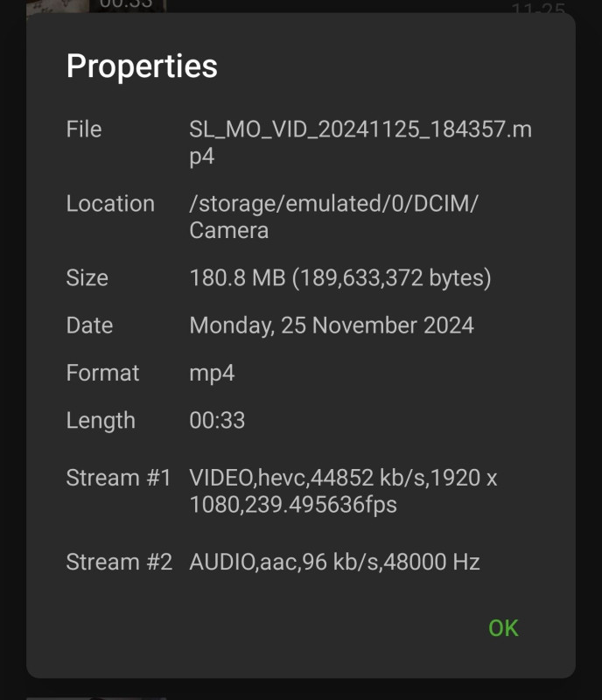Select the VIDEO,hevc stream details
The image size is (602, 700).
343,491
